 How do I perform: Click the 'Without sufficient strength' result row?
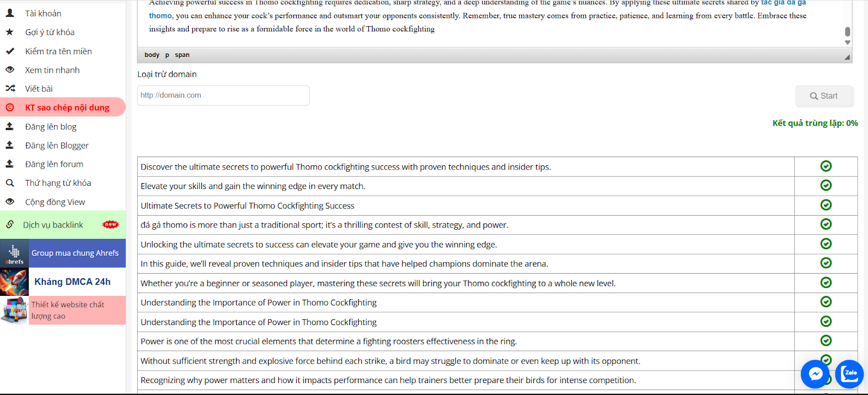tap(466, 361)
